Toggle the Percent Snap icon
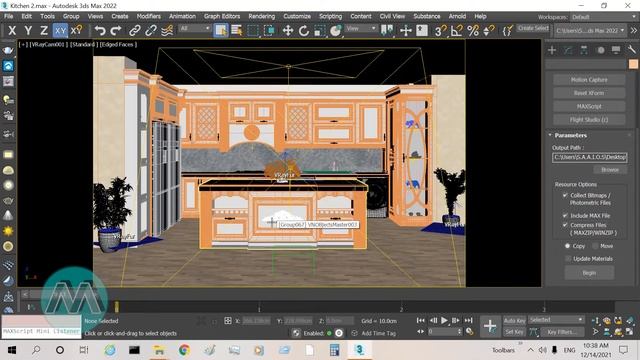Screen dimensions: 640x360 click(473, 31)
